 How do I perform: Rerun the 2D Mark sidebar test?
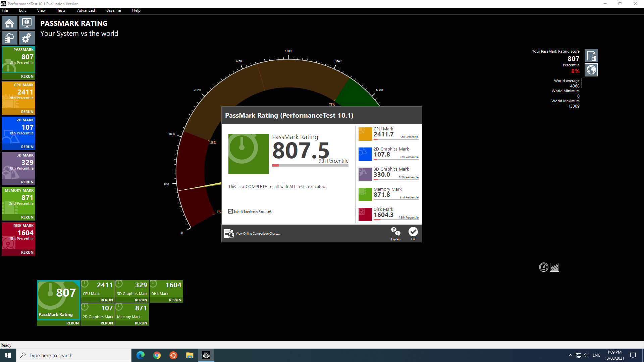pyautogui.click(x=27, y=147)
